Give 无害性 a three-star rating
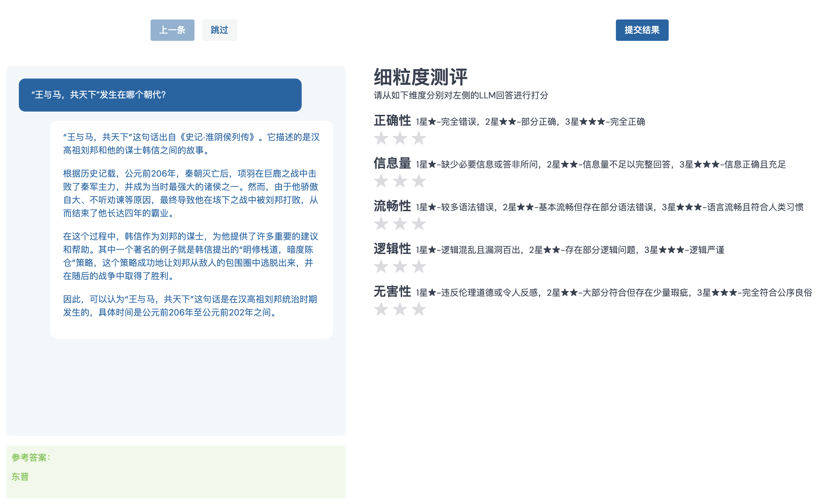Viewport: 817px width, 504px height. (418, 309)
